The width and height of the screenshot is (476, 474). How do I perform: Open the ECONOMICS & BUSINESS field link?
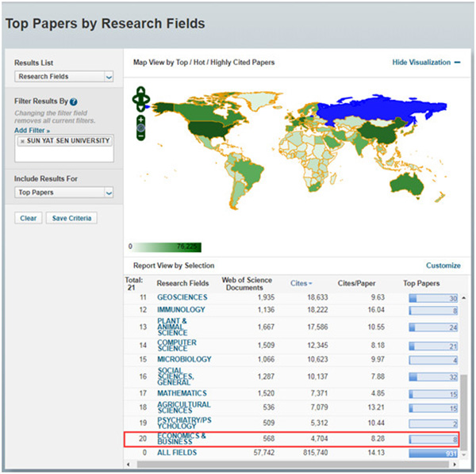click(x=181, y=439)
